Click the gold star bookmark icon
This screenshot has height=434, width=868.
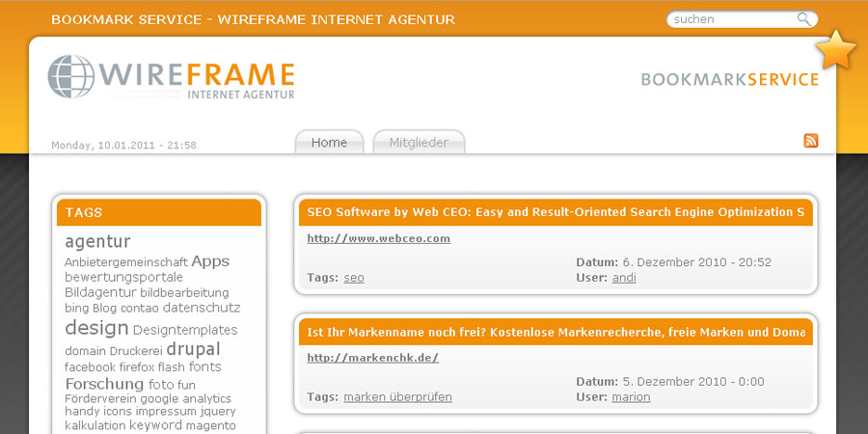click(836, 50)
